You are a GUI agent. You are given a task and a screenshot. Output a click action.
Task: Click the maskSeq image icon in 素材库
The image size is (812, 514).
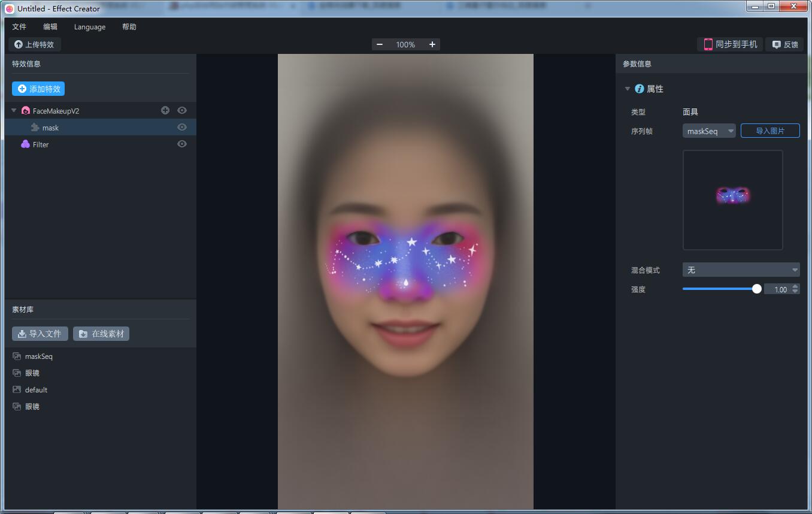pyautogui.click(x=17, y=356)
